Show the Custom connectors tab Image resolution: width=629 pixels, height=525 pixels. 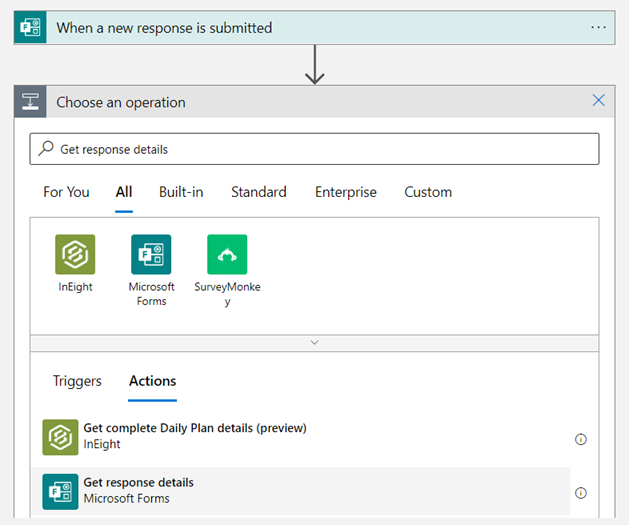[x=428, y=192]
